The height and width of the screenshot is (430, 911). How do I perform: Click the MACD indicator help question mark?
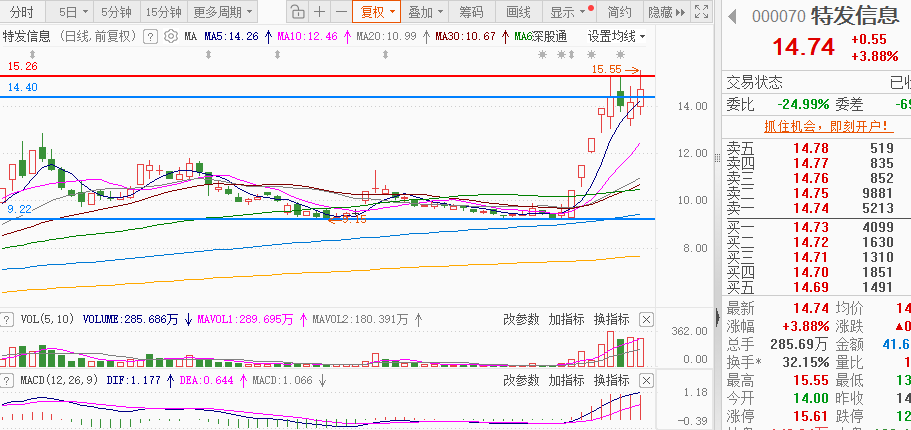tap(7, 381)
